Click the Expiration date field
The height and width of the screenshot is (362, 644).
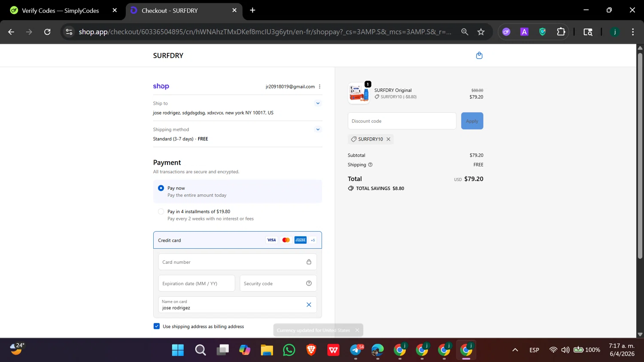197,284
